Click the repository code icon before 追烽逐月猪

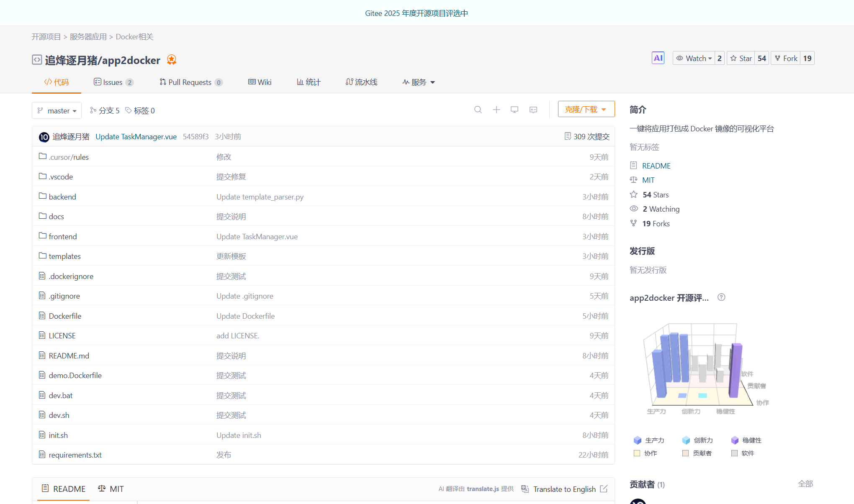pos(37,59)
